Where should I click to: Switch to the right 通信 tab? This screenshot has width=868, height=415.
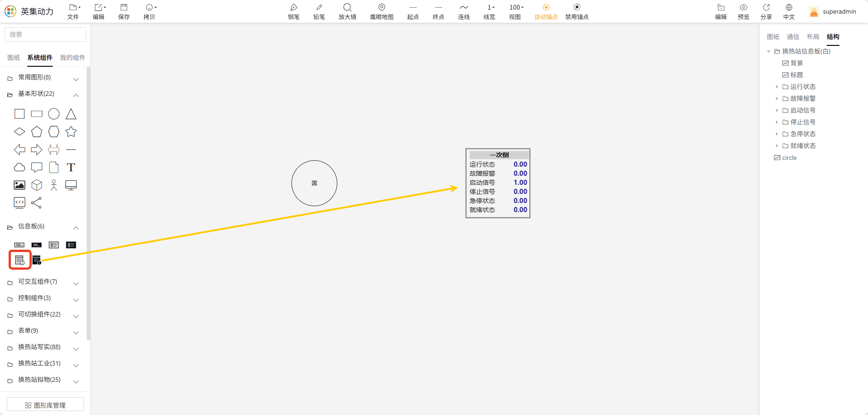[793, 37]
